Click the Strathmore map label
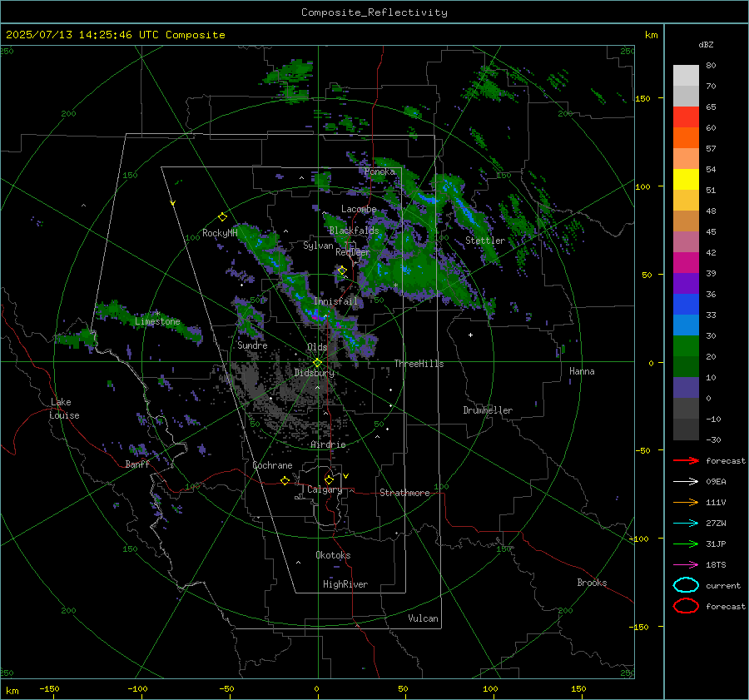 404,493
